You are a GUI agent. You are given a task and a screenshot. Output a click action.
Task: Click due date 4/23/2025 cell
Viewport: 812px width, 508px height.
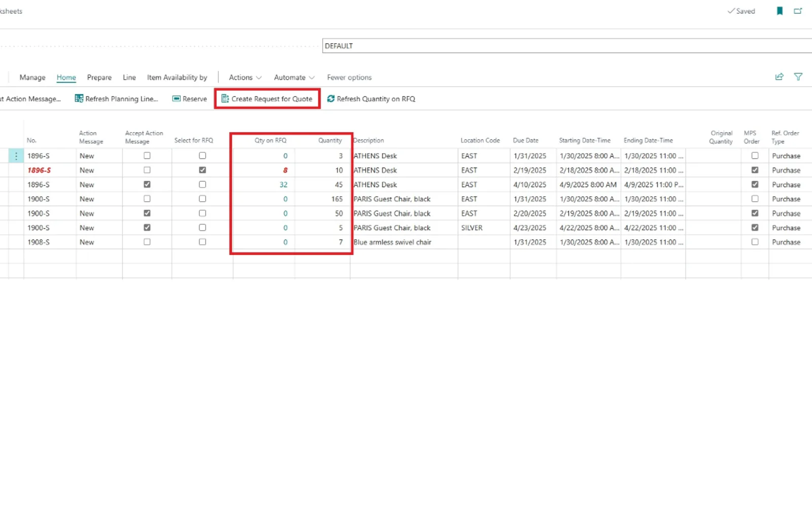529,228
